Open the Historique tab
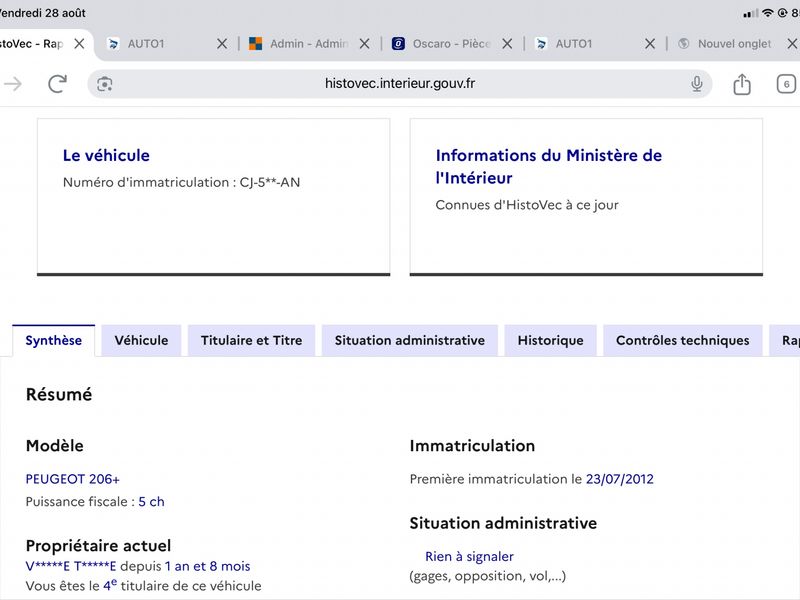Image resolution: width=800 pixels, height=600 pixels. pyautogui.click(x=551, y=340)
